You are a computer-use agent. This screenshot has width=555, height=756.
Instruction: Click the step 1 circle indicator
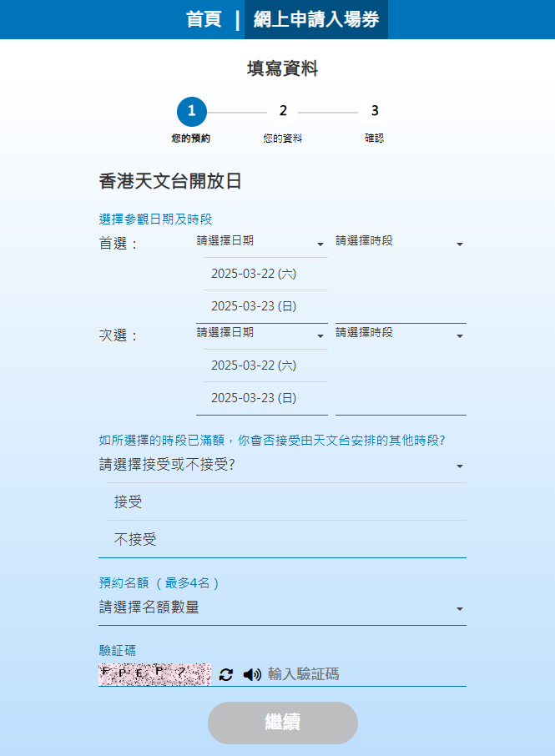[191, 111]
